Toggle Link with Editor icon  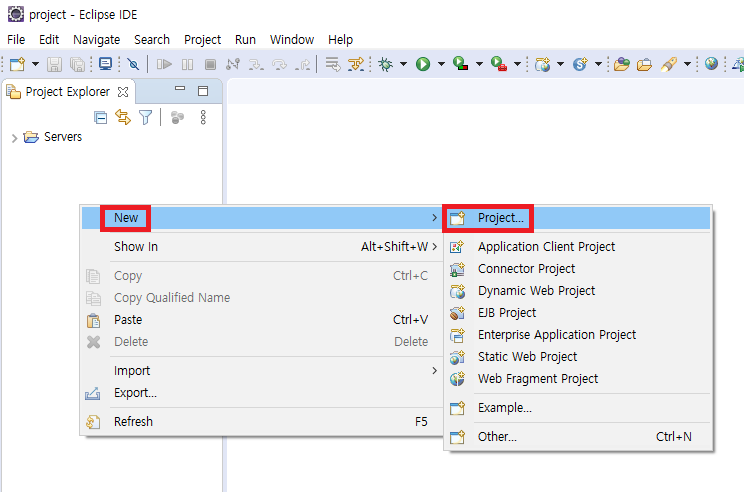tap(123, 117)
